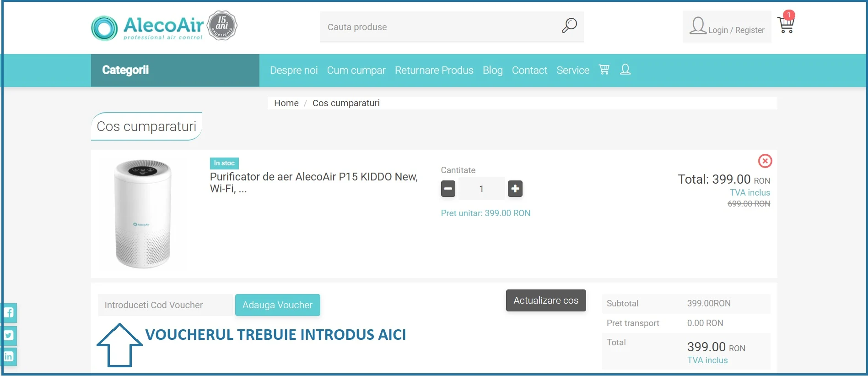
Task: Click the search magnifier icon
Action: pyautogui.click(x=569, y=26)
